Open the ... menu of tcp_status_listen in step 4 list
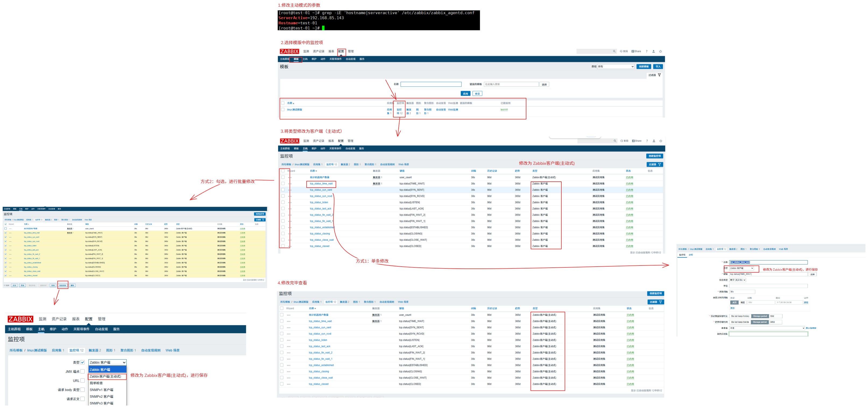 (x=289, y=340)
